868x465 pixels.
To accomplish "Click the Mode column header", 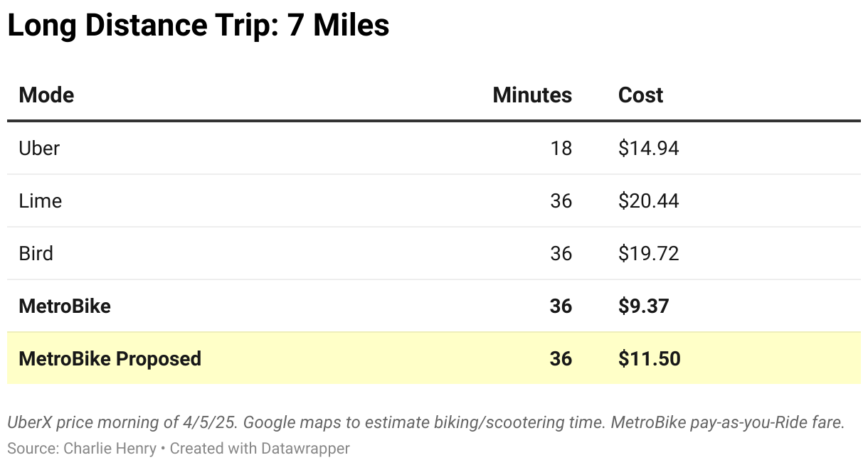I will pos(46,95).
